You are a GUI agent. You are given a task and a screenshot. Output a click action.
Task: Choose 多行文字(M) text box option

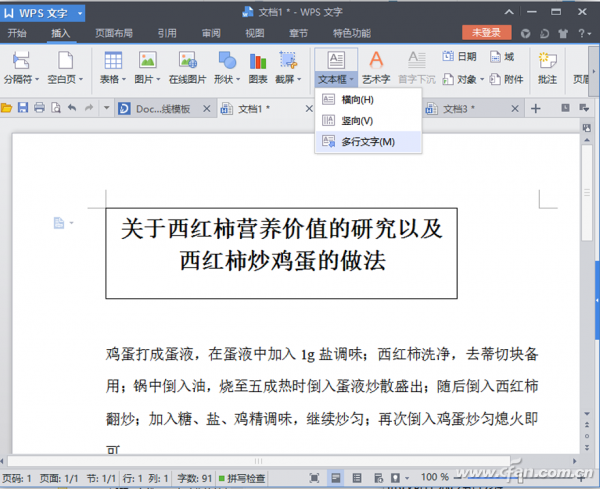point(368,142)
